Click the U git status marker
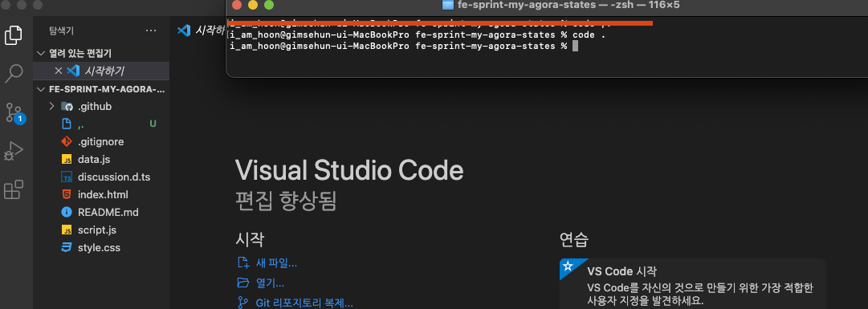Viewport: 868px width, 309px height. click(153, 124)
